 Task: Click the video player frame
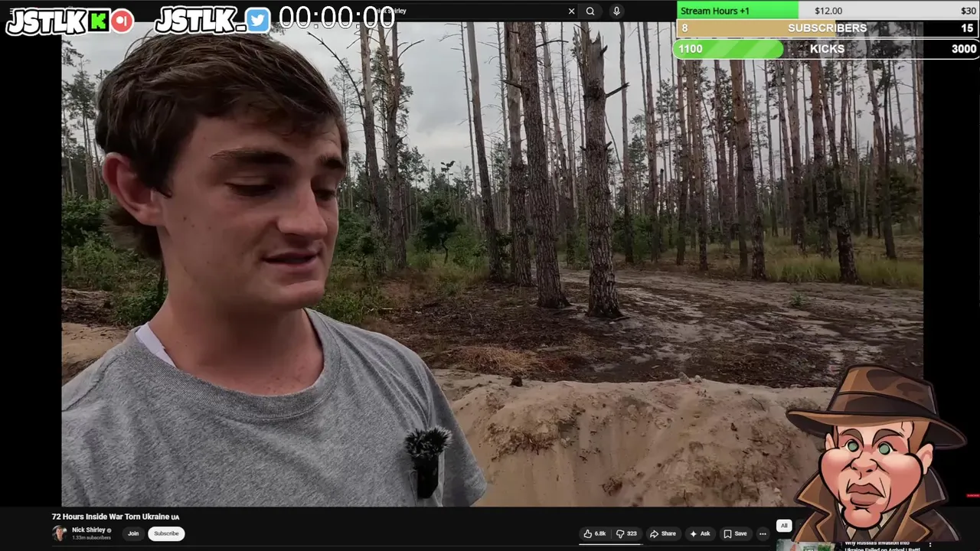click(492, 264)
